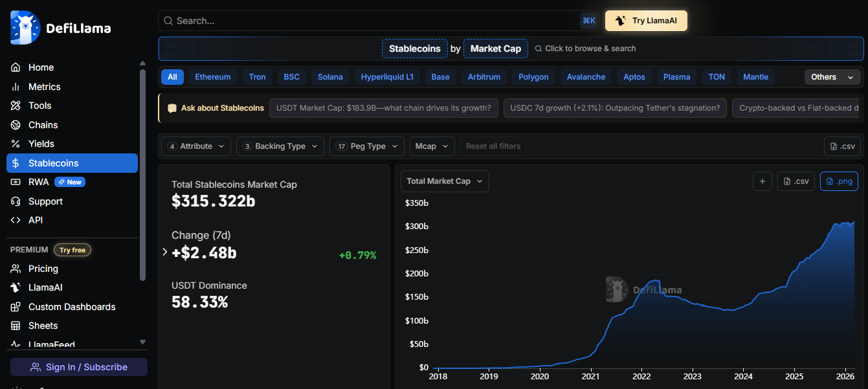Click the Support headset icon
Image resolution: width=868 pixels, height=389 pixels.
16,201
